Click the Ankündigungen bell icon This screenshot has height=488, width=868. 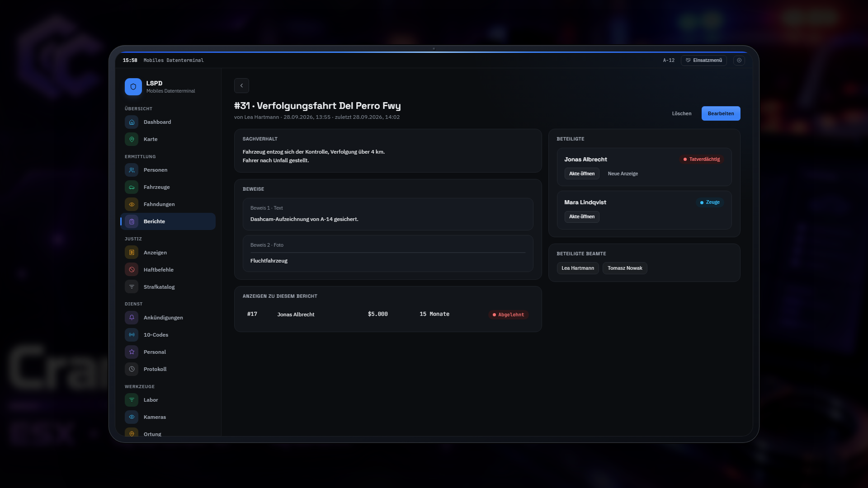[132, 318]
